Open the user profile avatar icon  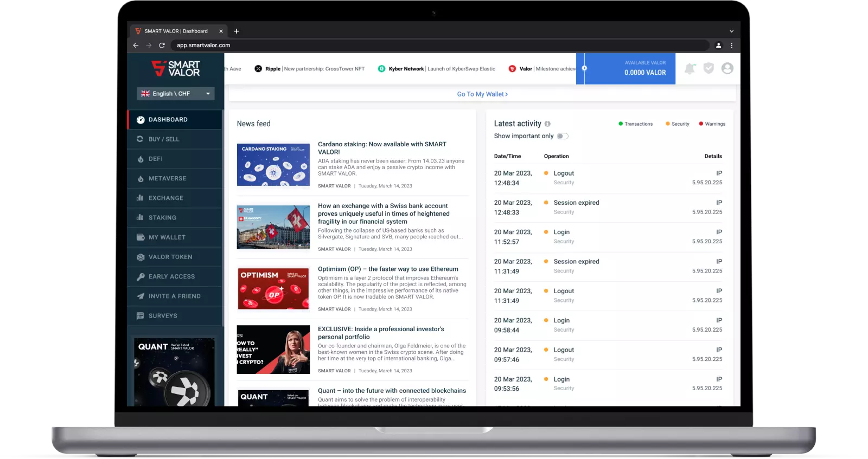[x=727, y=68]
